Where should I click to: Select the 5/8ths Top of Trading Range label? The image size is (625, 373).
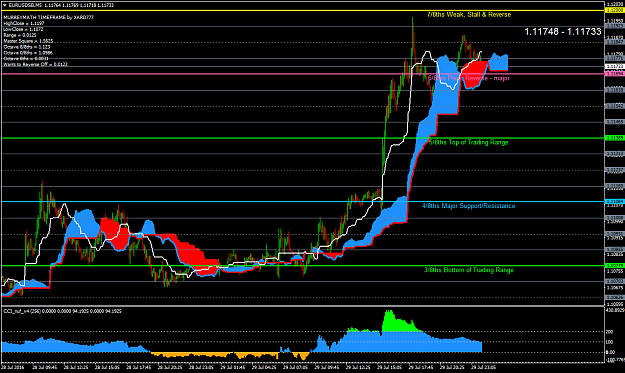point(469,142)
